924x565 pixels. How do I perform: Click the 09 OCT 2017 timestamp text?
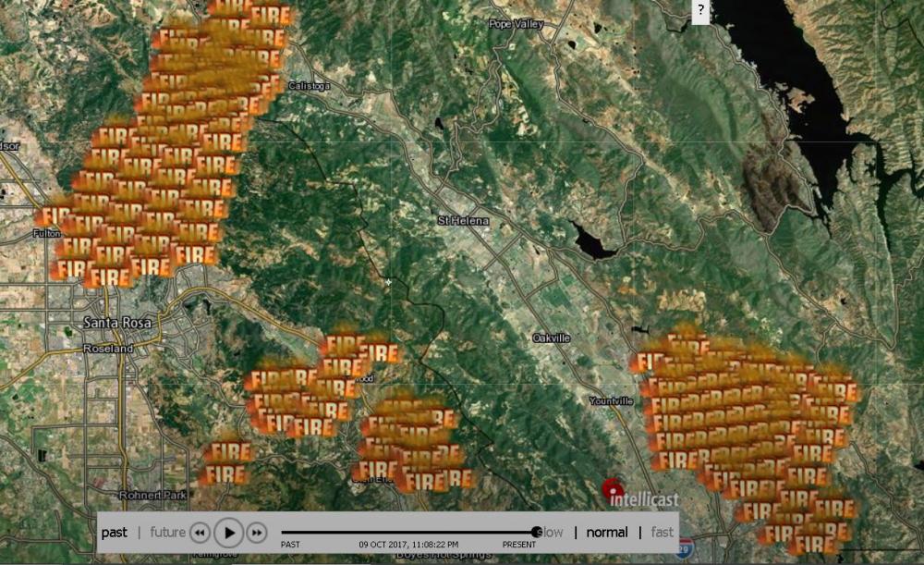[x=407, y=545]
